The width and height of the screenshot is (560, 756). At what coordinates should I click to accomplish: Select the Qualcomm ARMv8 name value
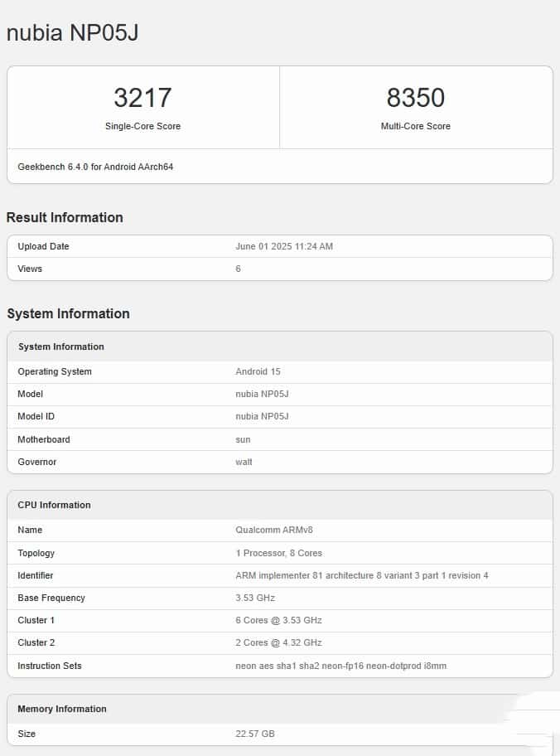tap(274, 530)
